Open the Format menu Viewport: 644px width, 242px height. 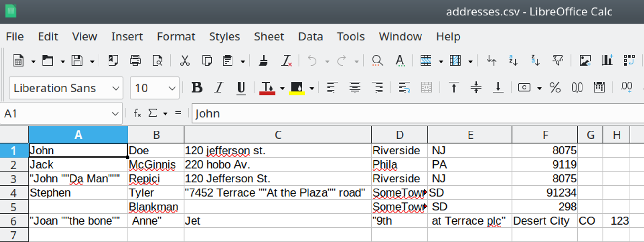[176, 36]
